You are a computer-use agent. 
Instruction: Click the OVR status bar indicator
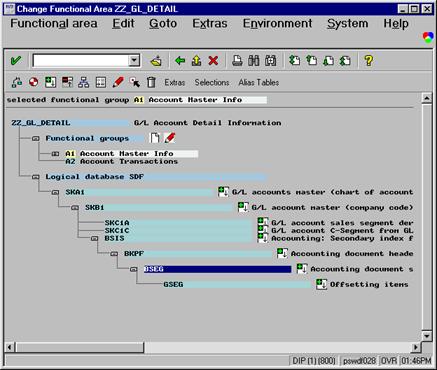(x=389, y=361)
